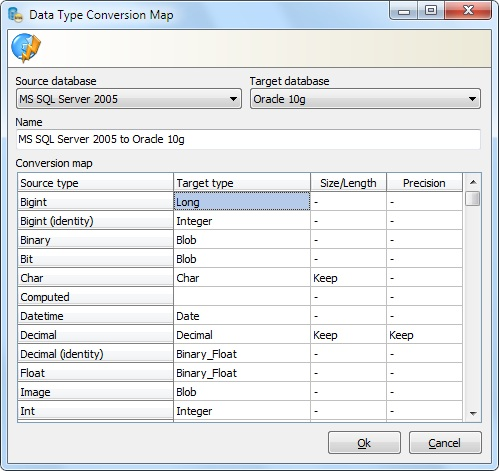Click Keep size cell in Char row

pyautogui.click(x=349, y=277)
